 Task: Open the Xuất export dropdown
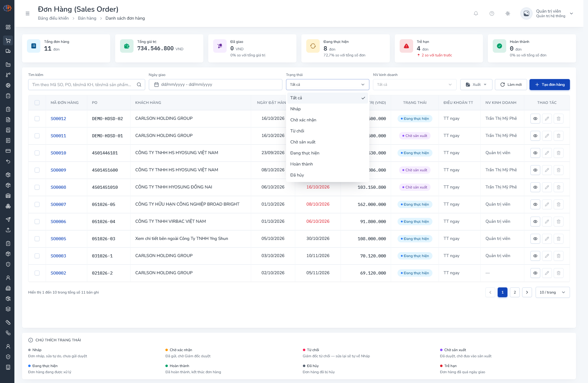pos(476,85)
